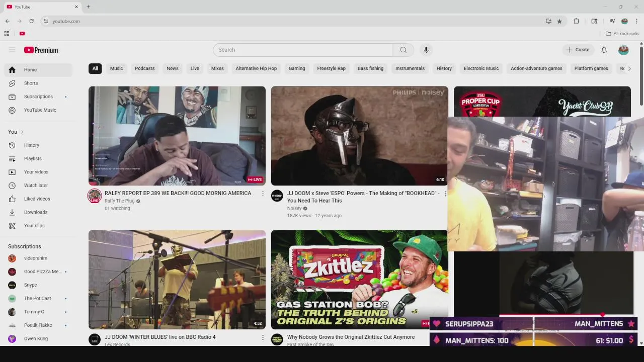Select the Mixes filter chip
The image size is (644, 362).
click(217, 68)
